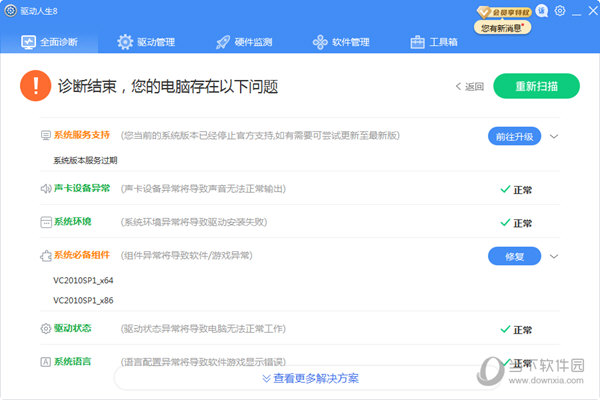Expand 查看更多解决方案 link
The width and height of the screenshot is (600, 400).
pos(311,379)
